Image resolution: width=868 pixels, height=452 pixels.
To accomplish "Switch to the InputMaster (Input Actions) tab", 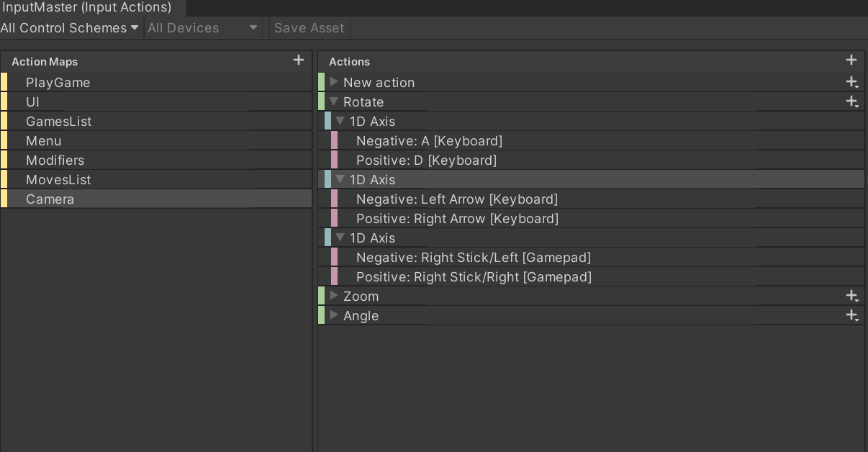I will pos(86,8).
